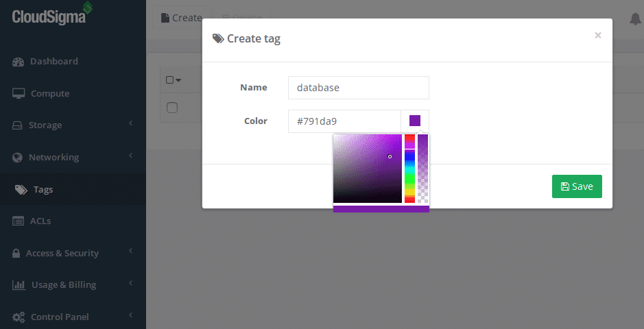Open Networking menu item
The width and height of the screenshot is (644, 329).
coord(53,157)
